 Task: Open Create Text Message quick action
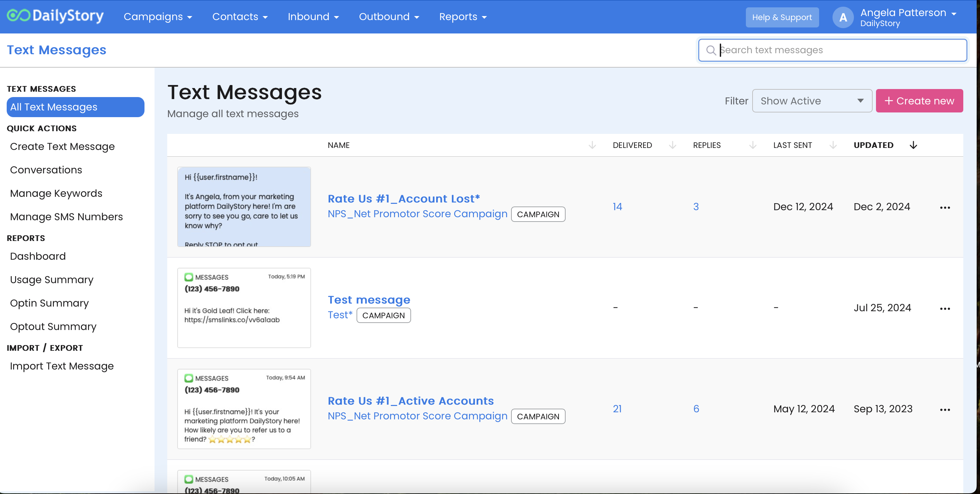pyautogui.click(x=62, y=147)
